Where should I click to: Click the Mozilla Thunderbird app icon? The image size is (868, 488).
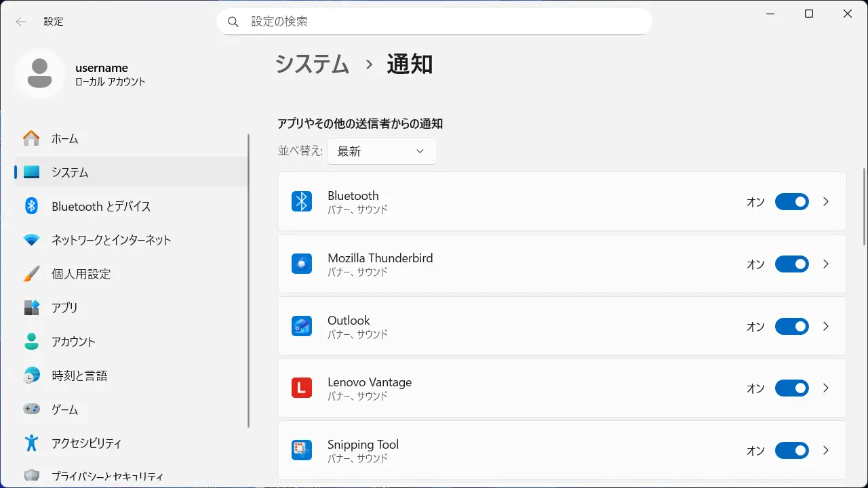[x=302, y=264]
